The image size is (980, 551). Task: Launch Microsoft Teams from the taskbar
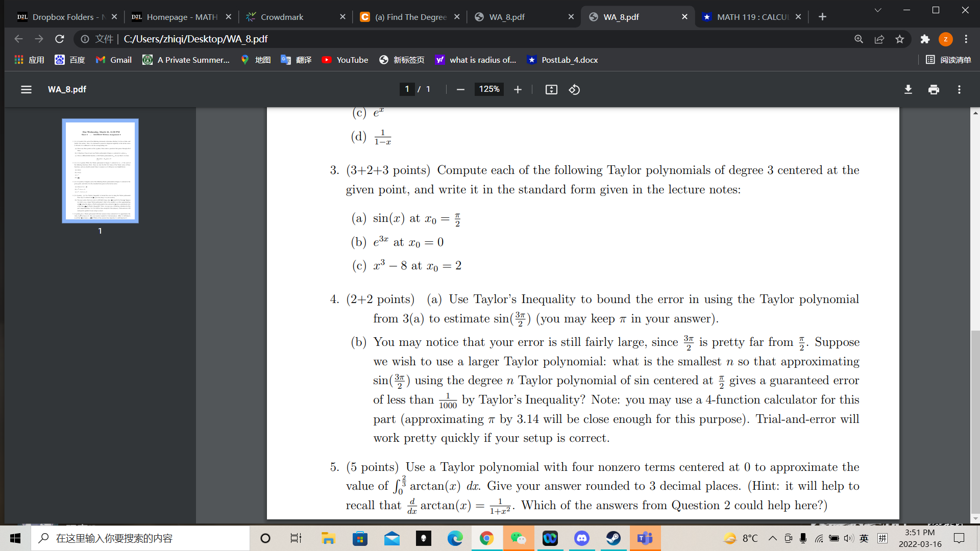tap(645, 538)
